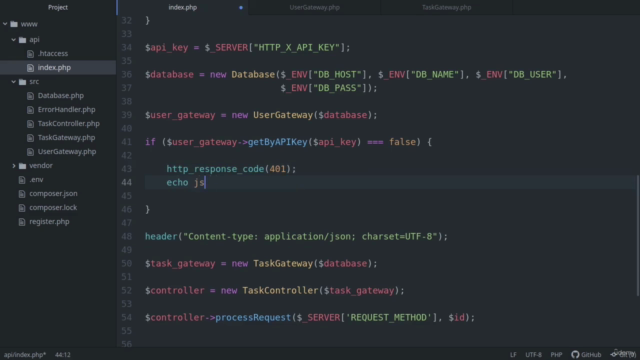Click processRequest call on line 54
The width and height of the screenshot is (640, 360).
[253, 318]
